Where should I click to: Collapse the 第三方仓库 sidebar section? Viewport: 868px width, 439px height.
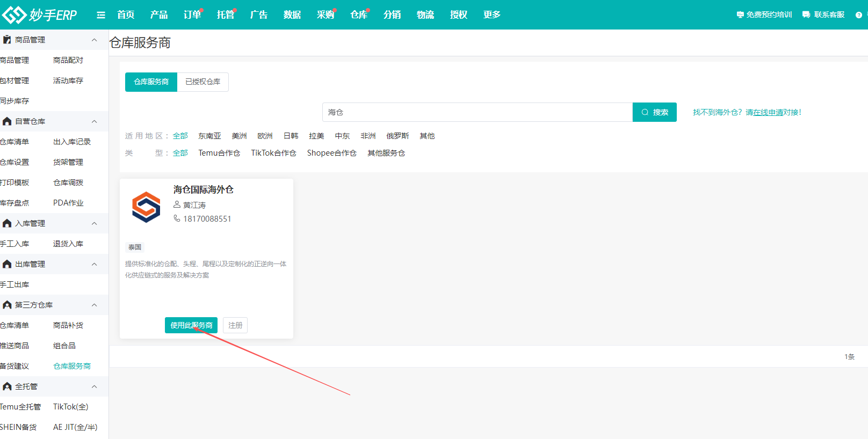click(94, 305)
